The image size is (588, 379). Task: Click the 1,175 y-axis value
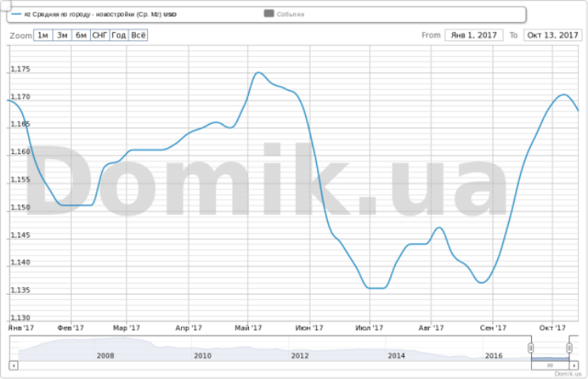[21, 69]
